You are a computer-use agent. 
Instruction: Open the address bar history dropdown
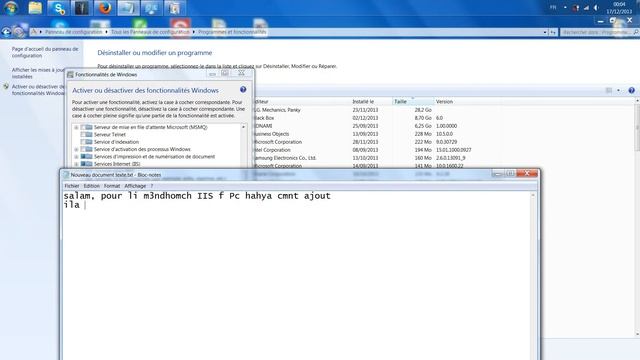(x=545, y=32)
